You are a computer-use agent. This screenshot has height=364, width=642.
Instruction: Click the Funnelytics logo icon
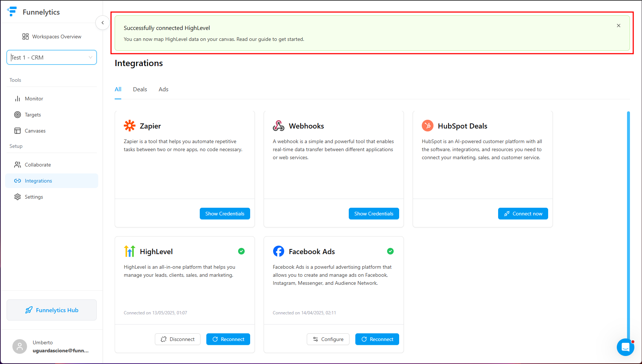(x=12, y=11)
